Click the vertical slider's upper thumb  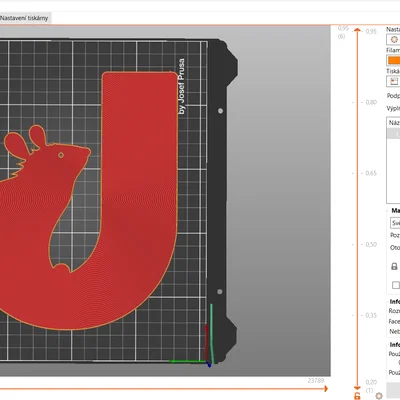tap(357, 31)
